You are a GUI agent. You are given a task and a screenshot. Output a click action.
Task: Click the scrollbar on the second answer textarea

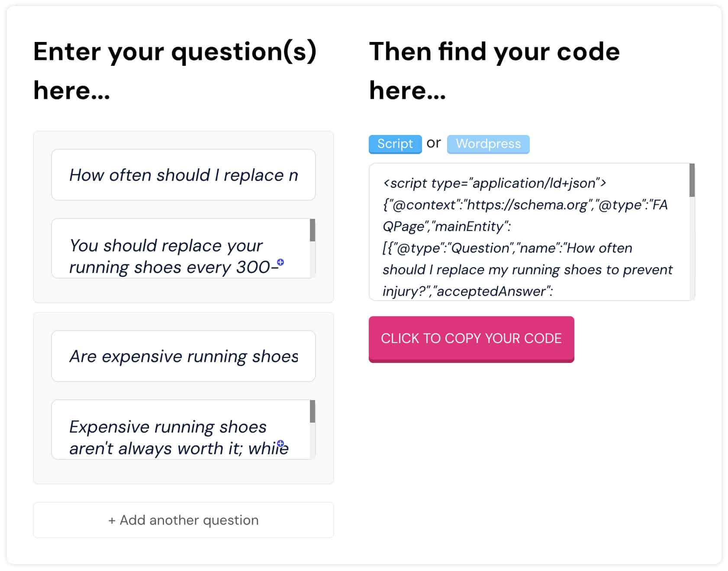tap(312, 411)
